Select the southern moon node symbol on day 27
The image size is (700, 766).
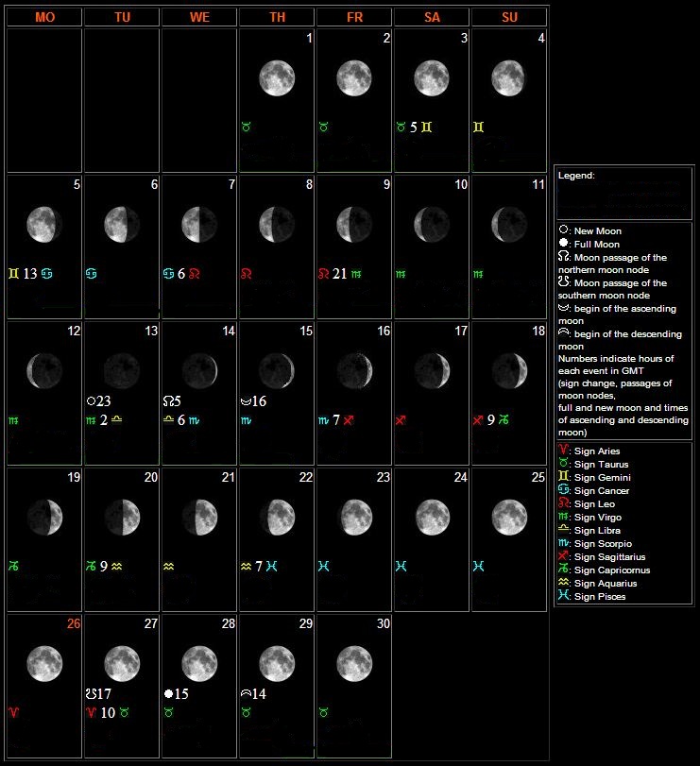coord(91,693)
